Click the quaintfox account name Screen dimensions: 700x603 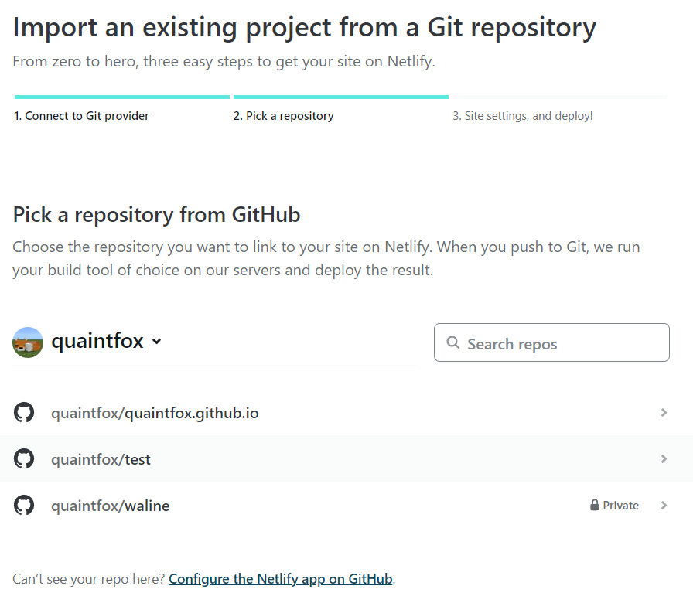click(x=97, y=342)
